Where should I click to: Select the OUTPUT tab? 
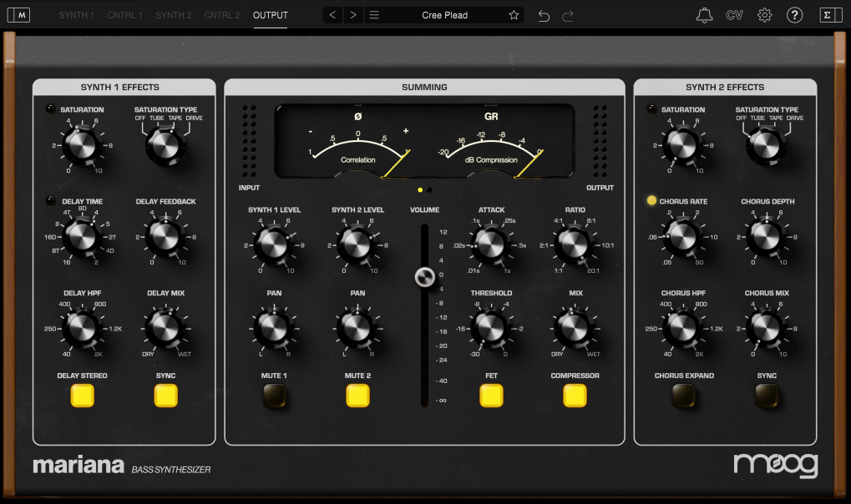271,15
